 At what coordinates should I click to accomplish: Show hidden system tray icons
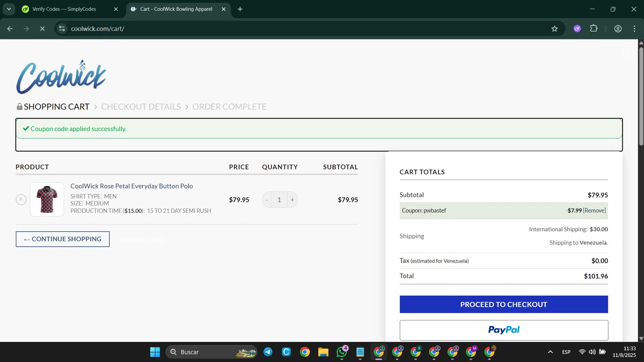[x=550, y=352]
